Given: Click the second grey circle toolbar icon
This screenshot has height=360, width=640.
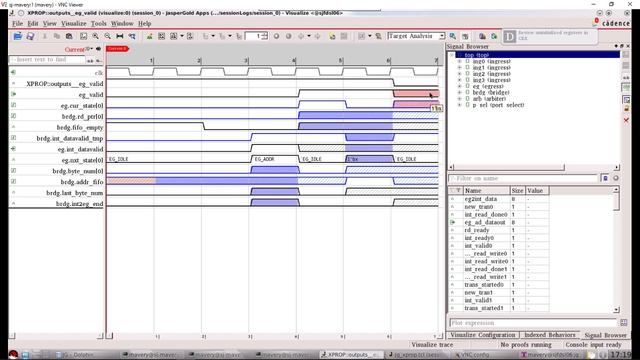Looking at the screenshot, I should 288,36.
